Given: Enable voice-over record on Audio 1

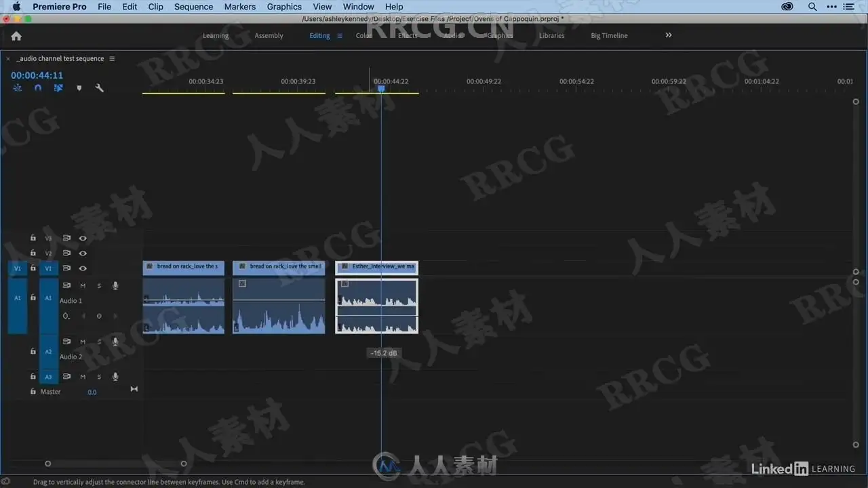Looking at the screenshot, I should click(115, 286).
